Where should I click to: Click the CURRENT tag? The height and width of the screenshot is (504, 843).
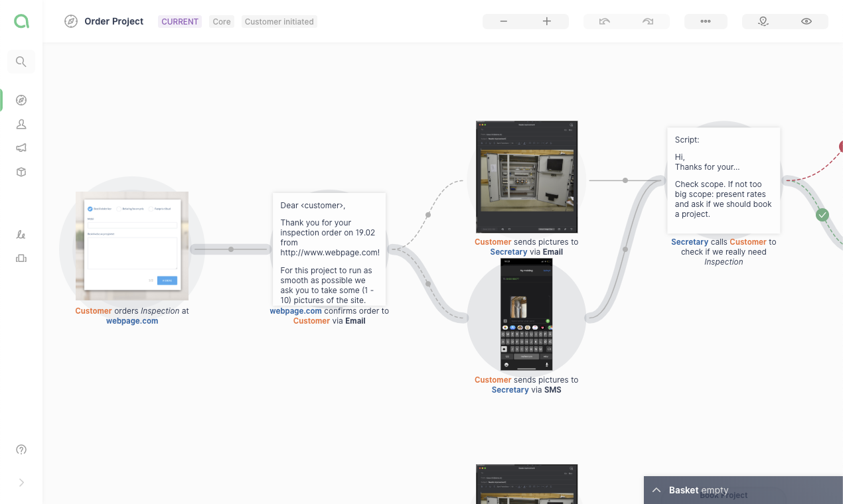click(x=180, y=22)
